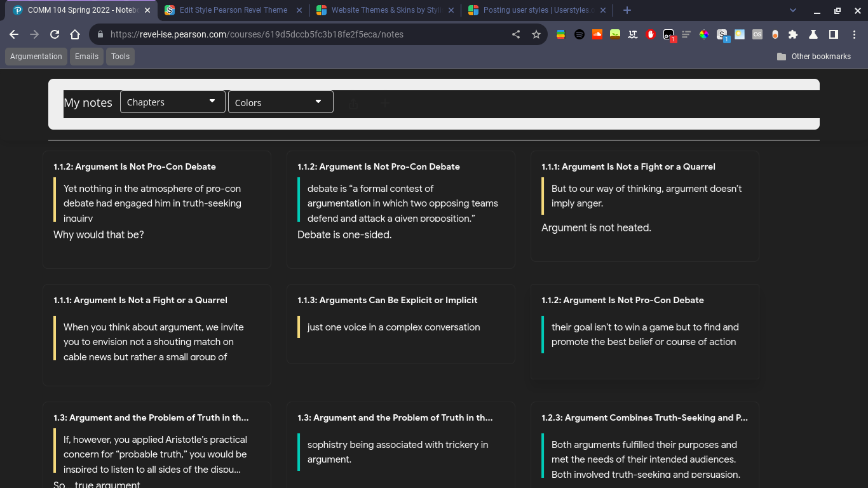The height and width of the screenshot is (488, 868).
Task: Select highlight 'their goal isn't to win a game'
Action: pos(645,334)
